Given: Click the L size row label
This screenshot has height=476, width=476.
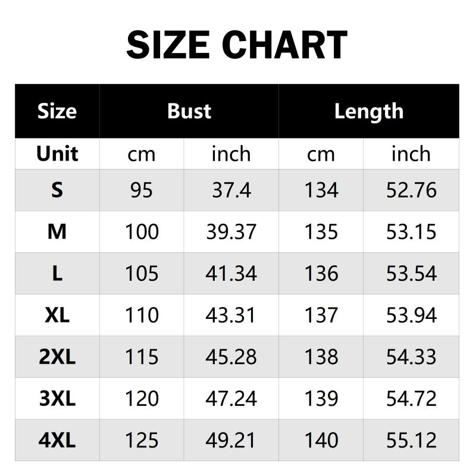Looking at the screenshot, I should (x=57, y=274).
